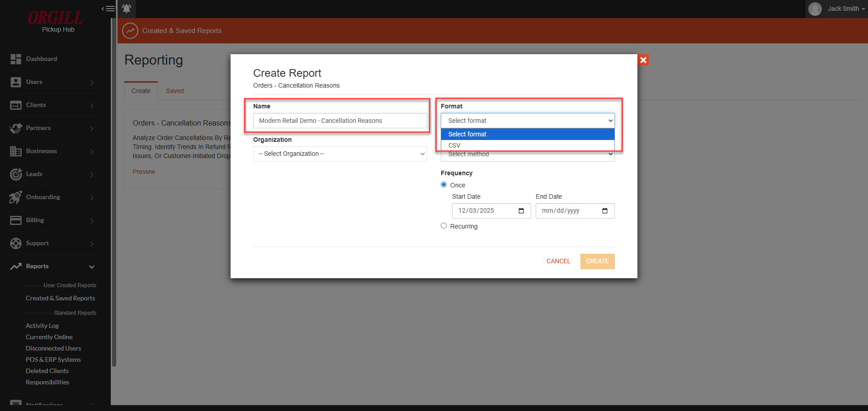The image size is (868, 411).
Task: Open Currently Online report
Action: [x=49, y=337]
